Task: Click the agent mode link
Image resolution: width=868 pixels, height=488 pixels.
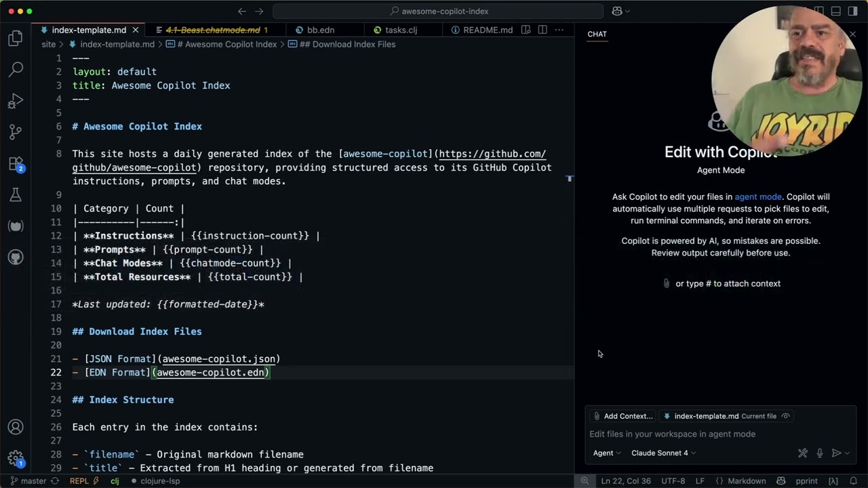Action: pos(757,197)
